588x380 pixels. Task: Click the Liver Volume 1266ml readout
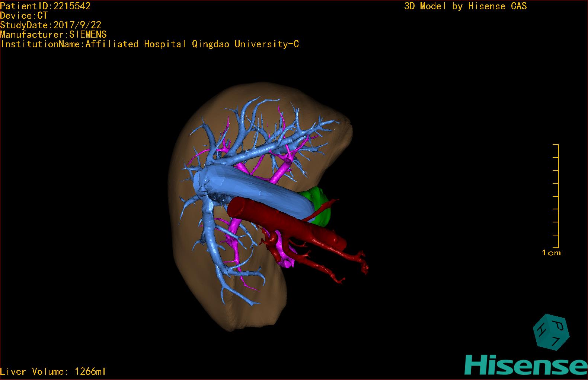click(x=53, y=371)
